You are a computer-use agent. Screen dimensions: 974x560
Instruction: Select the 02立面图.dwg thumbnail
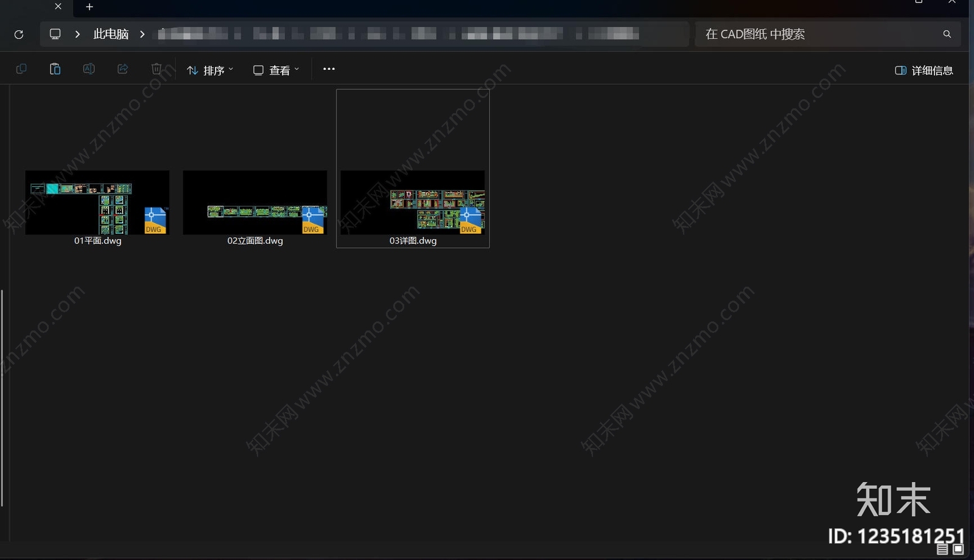255,203
